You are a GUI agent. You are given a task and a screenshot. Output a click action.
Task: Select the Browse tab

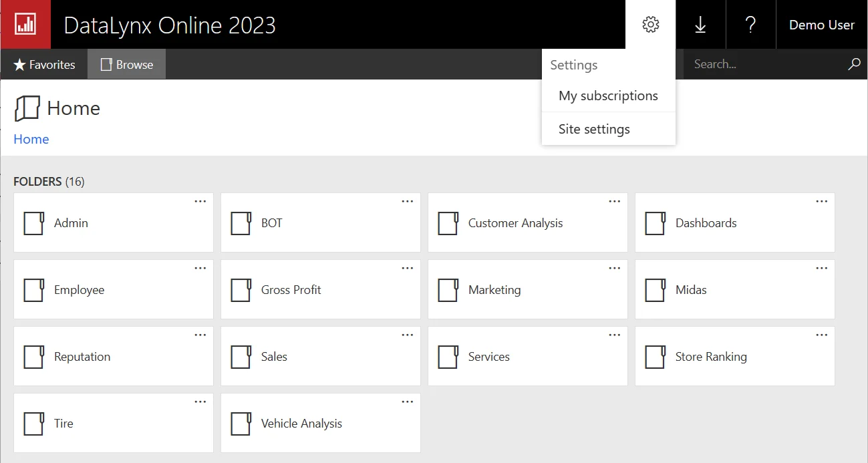pyautogui.click(x=127, y=65)
